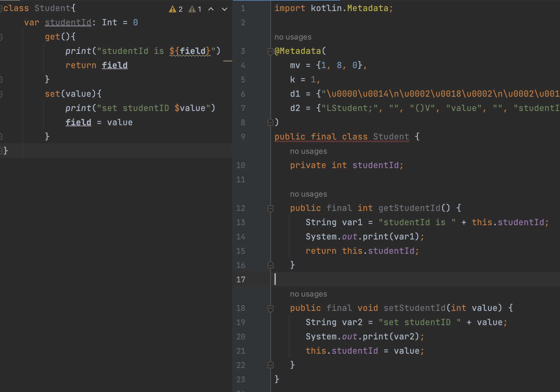Click line number 17 in the gutter

[x=241, y=280]
